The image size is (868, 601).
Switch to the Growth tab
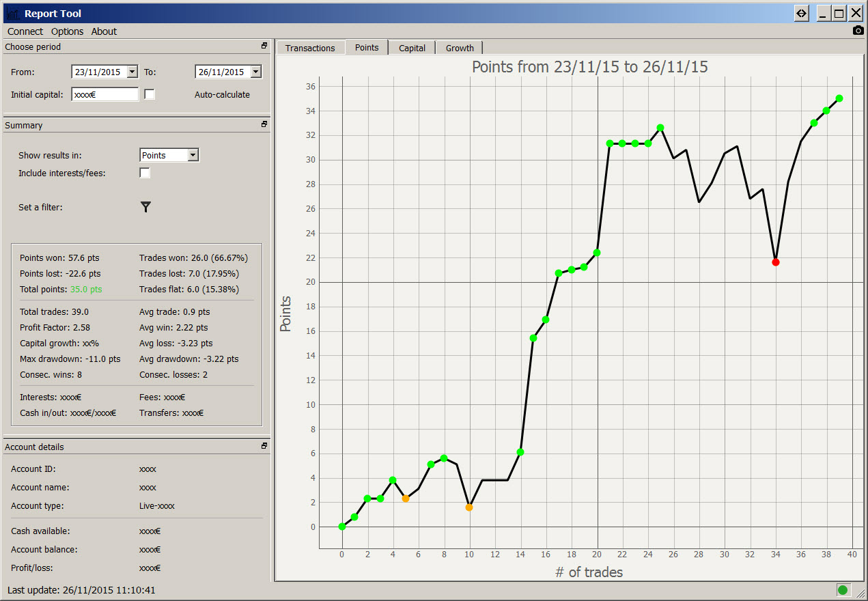coord(460,48)
